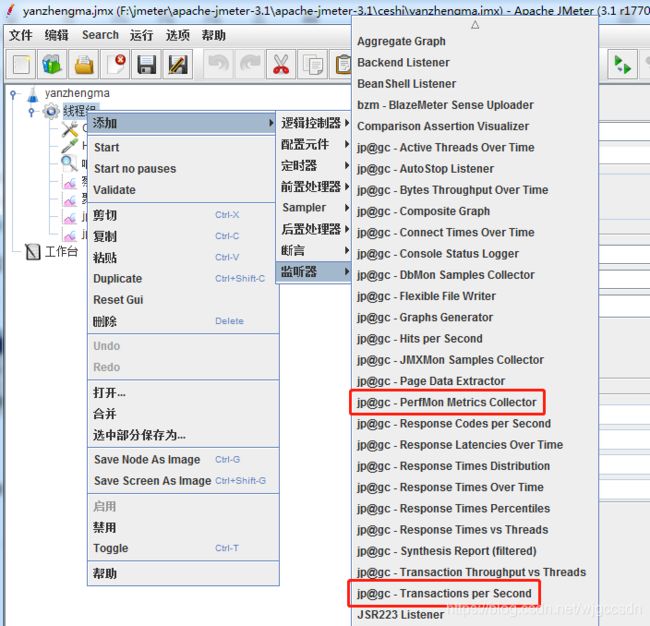Open the 文件 menu
The height and width of the screenshot is (626, 650).
[x=21, y=35]
